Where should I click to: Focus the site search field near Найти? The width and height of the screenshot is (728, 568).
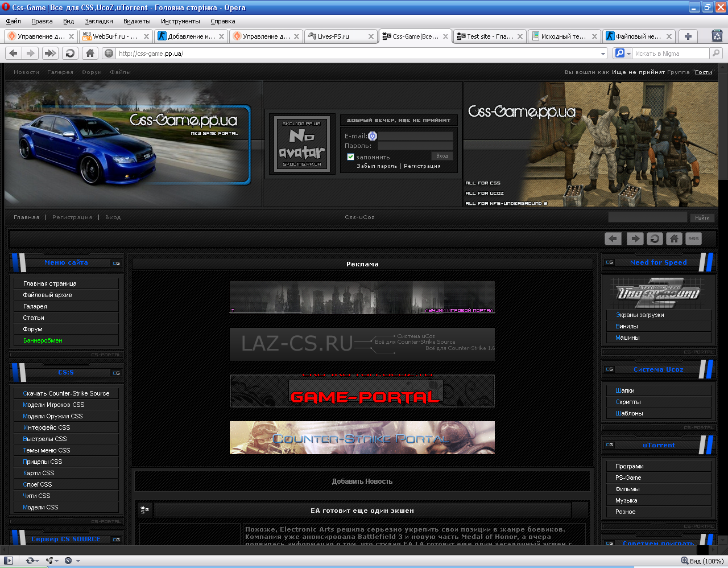click(x=648, y=217)
